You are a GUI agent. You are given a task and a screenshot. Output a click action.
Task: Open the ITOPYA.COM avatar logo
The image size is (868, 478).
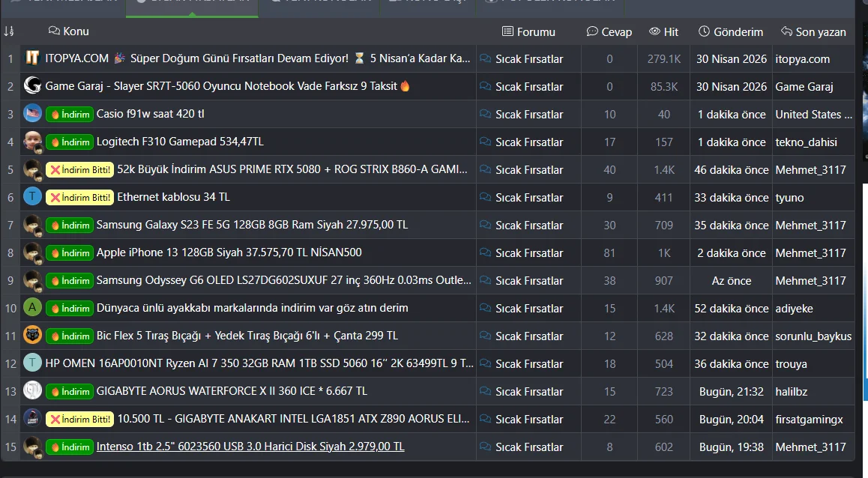(x=33, y=58)
